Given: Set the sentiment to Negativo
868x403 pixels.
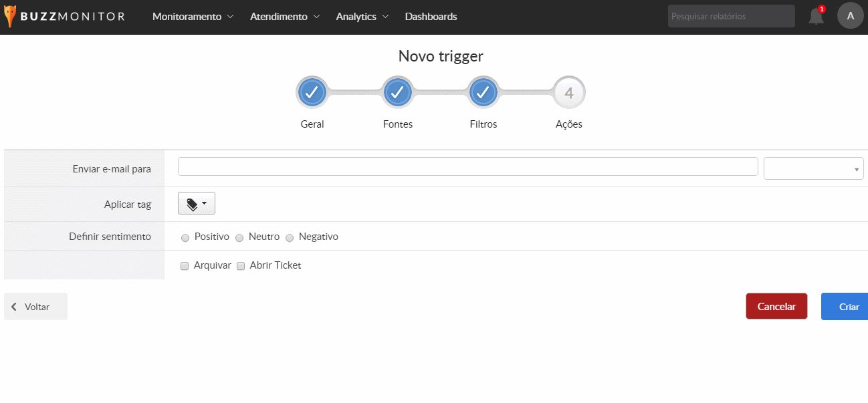Looking at the screenshot, I should (x=290, y=238).
